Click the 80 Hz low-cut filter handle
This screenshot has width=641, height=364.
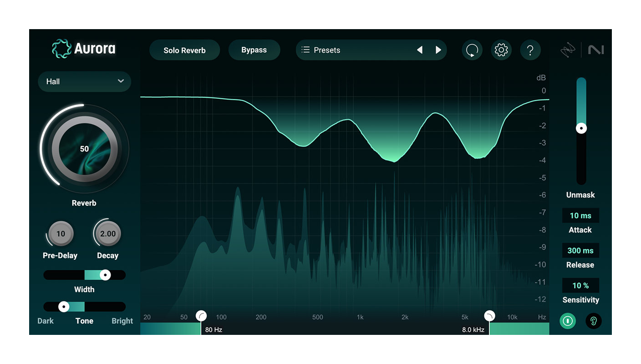pyautogui.click(x=201, y=316)
